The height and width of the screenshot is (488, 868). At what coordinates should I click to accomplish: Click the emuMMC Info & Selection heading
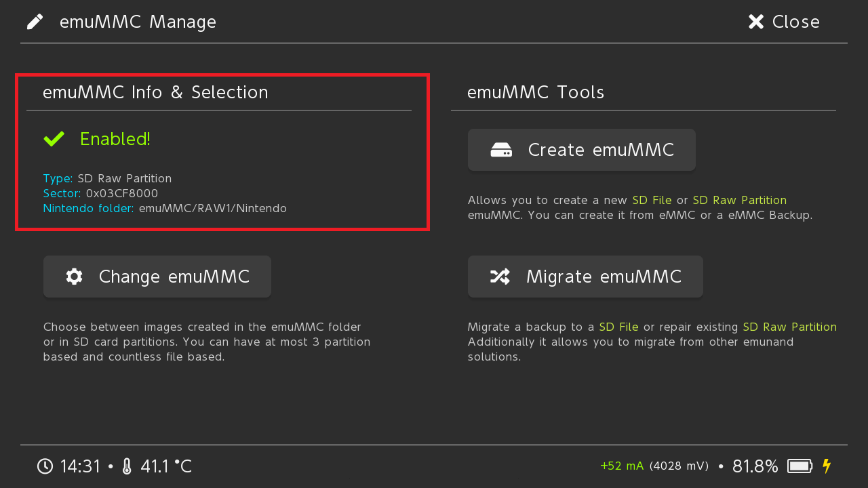[x=155, y=92]
